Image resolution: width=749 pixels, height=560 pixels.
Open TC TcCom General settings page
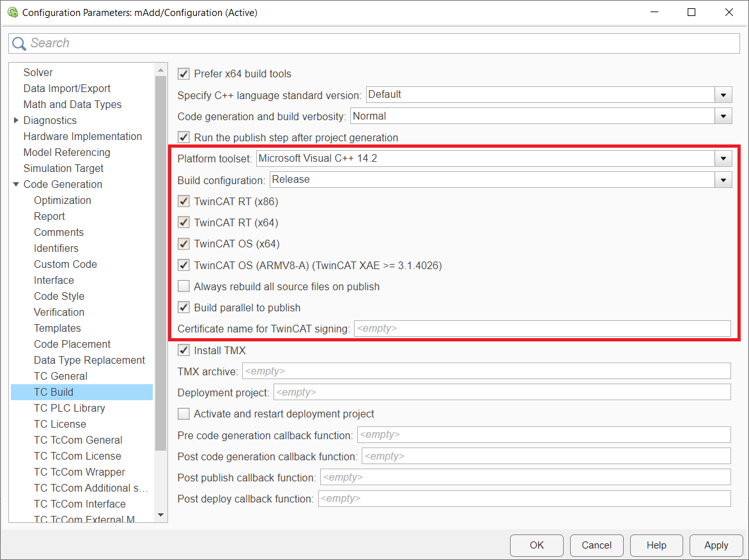coord(78,440)
